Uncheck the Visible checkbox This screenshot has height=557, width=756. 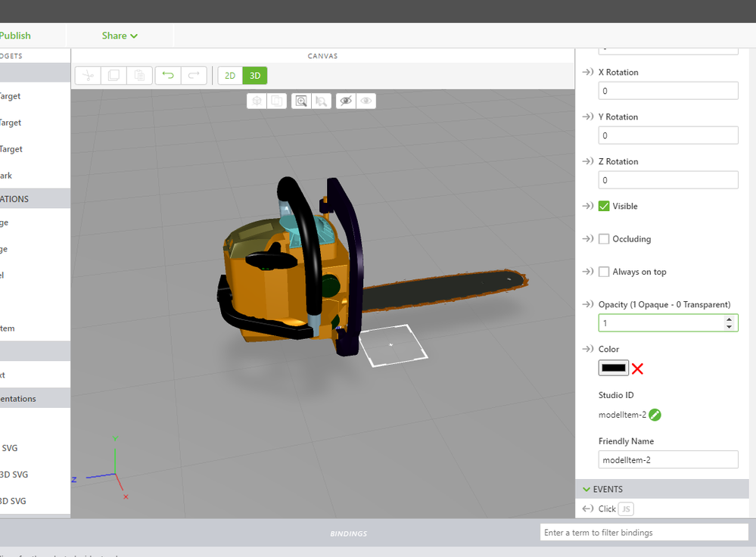click(x=604, y=206)
